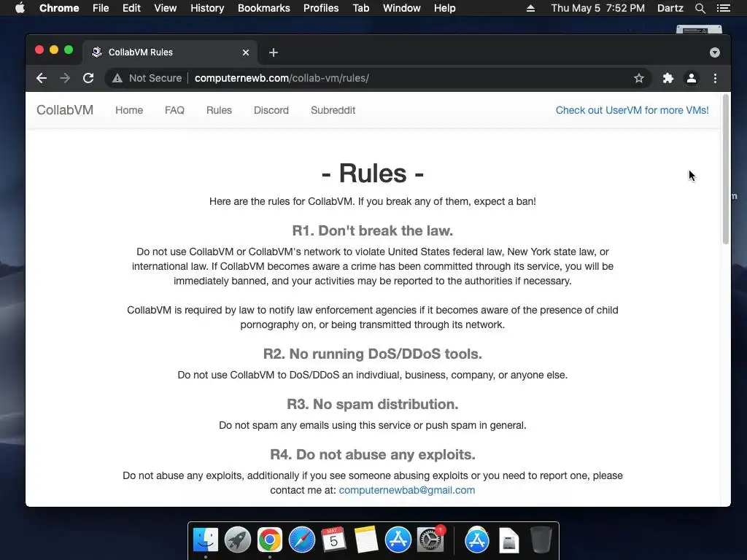This screenshot has width=747, height=560.
Task: Open the Bookmarks menu
Action: tap(264, 8)
